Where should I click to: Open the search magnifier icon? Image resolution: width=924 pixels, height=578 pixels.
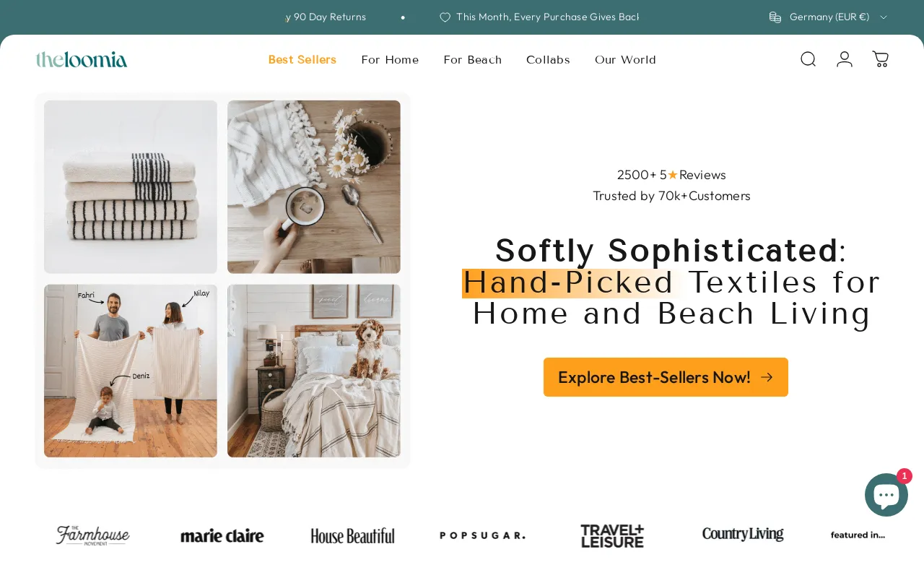click(808, 59)
